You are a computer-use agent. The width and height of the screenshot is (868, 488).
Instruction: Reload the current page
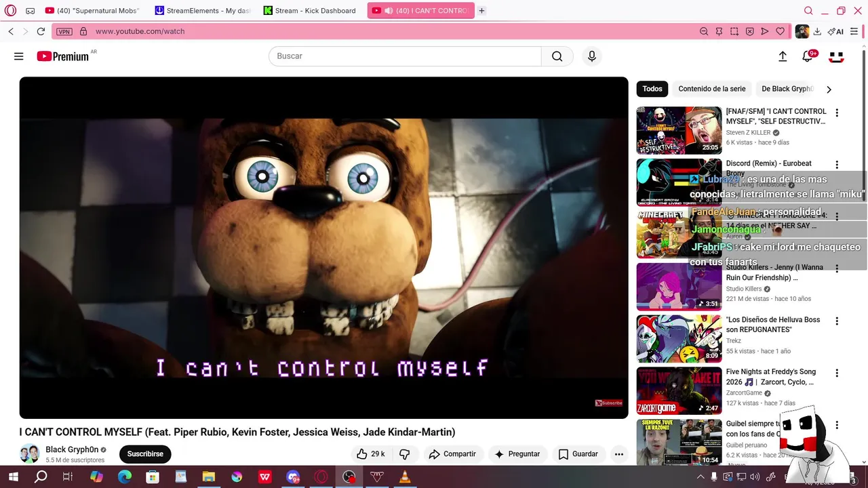41,31
